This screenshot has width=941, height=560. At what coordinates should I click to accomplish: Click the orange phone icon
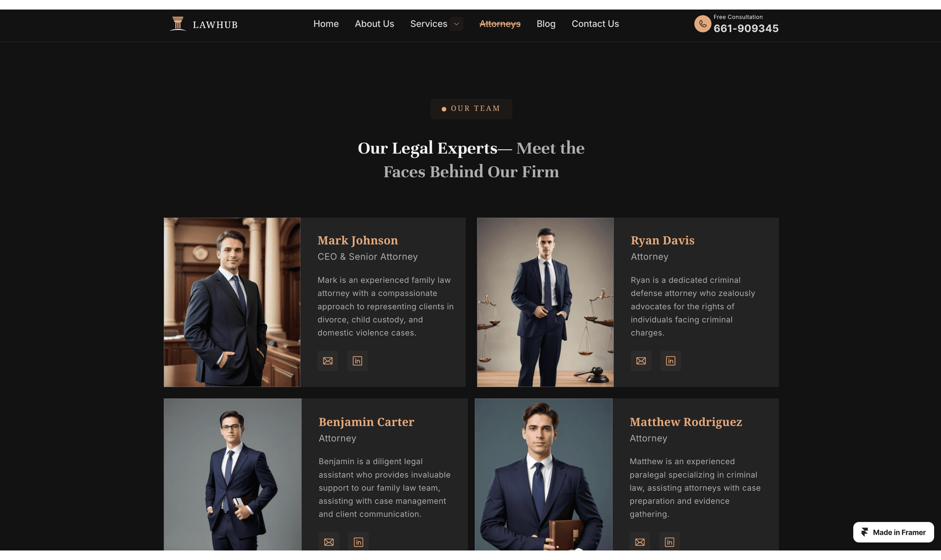(703, 24)
